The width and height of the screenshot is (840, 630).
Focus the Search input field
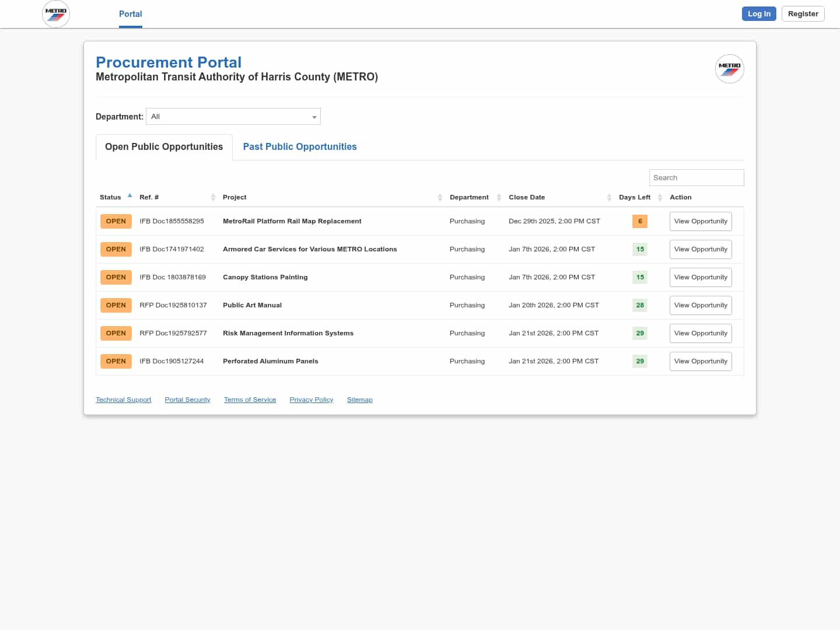click(x=696, y=178)
